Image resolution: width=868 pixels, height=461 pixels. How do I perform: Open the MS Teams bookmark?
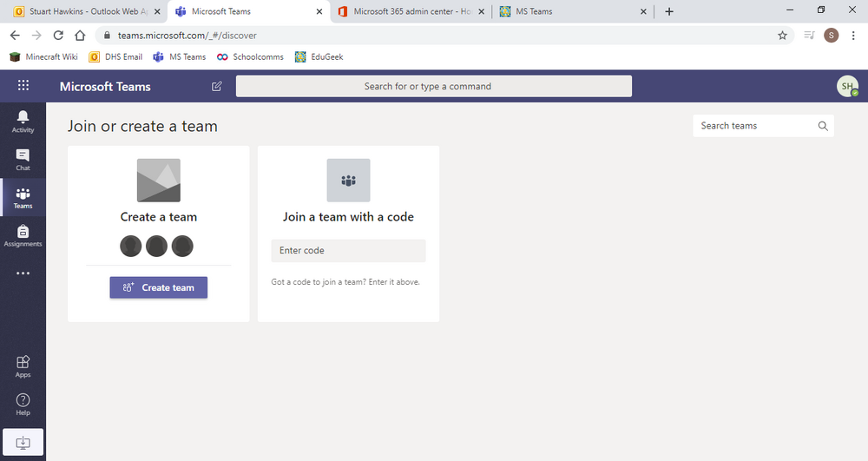tap(180, 57)
